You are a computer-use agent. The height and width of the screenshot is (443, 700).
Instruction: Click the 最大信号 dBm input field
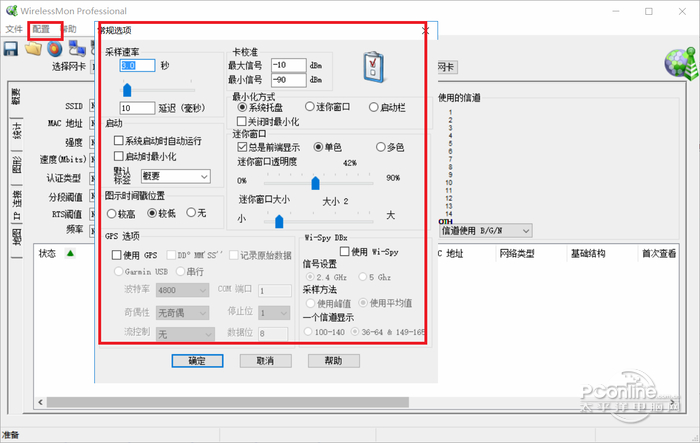point(288,65)
